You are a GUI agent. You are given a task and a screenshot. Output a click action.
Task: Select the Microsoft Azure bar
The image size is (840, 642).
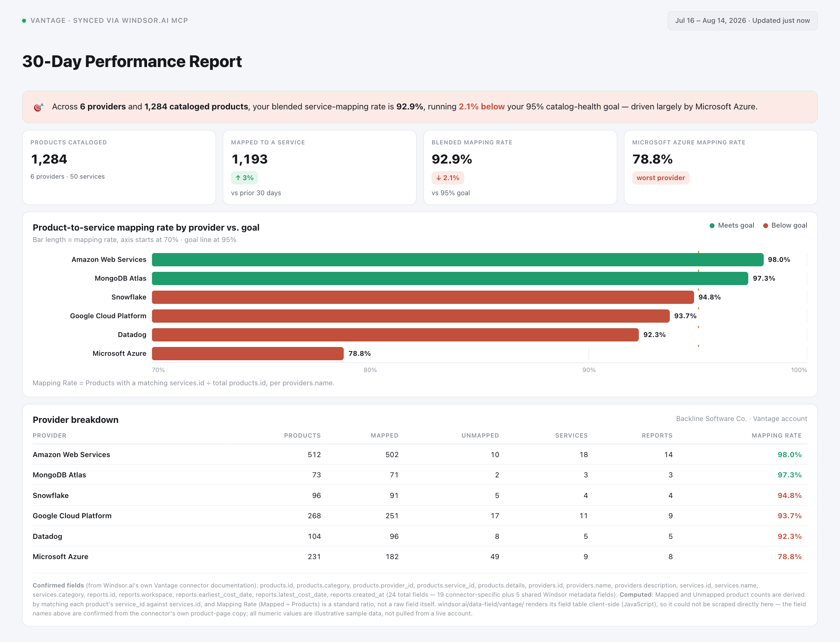point(248,353)
